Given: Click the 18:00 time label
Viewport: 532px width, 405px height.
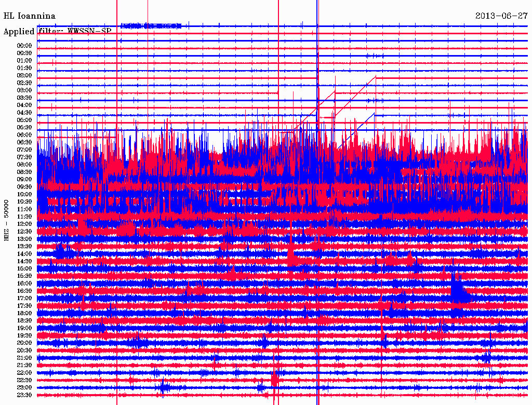Looking at the screenshot, I should (x=24, y=314).
